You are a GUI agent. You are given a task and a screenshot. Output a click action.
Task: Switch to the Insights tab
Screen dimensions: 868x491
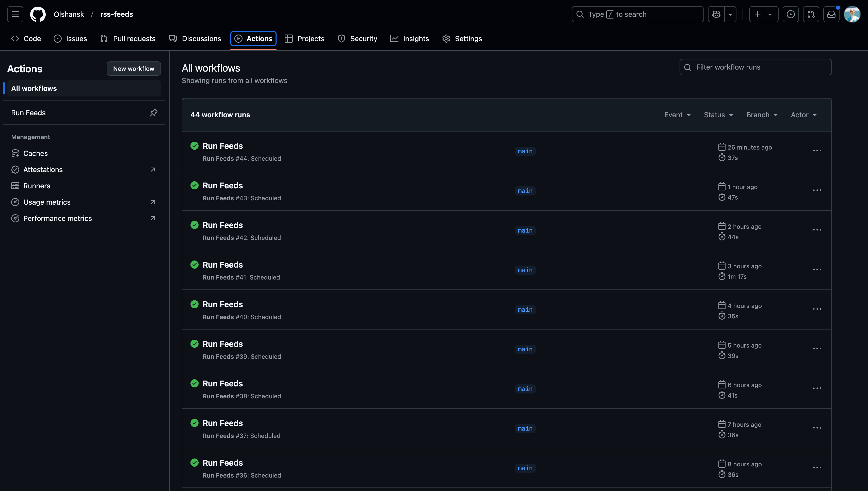(409, 38)
